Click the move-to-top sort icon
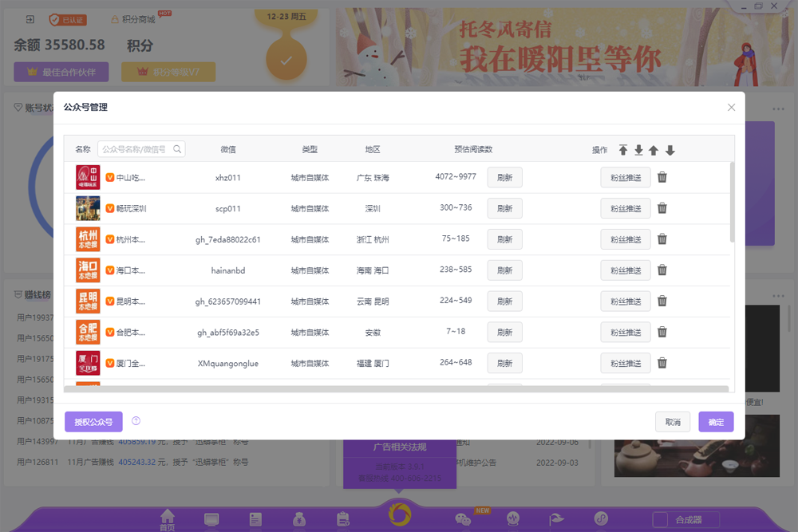 pyautogui.click(x=625, y=149)
